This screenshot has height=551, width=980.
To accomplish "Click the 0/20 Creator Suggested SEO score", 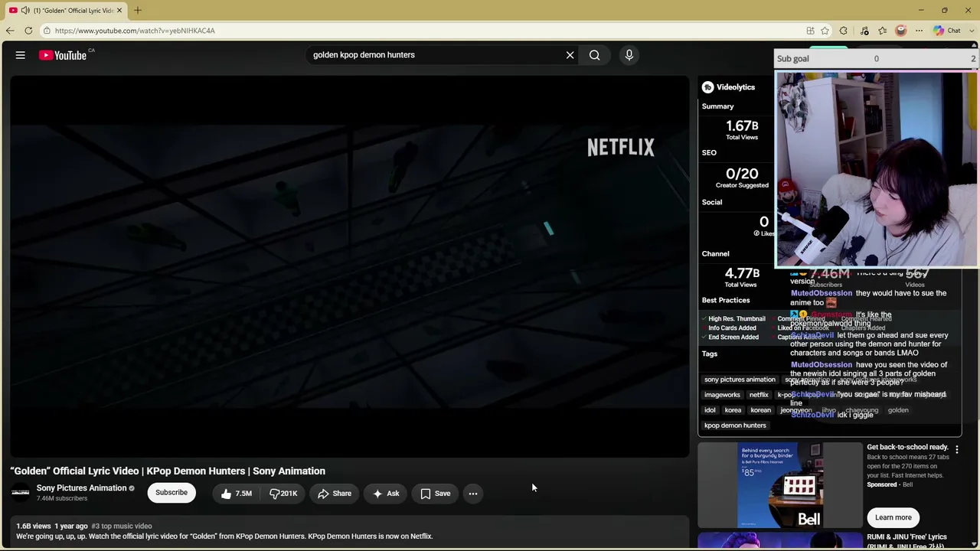I will [742, 178].
